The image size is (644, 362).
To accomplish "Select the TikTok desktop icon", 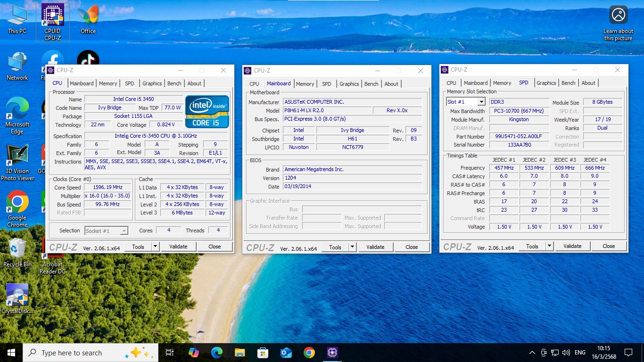I will click(88, 58).
